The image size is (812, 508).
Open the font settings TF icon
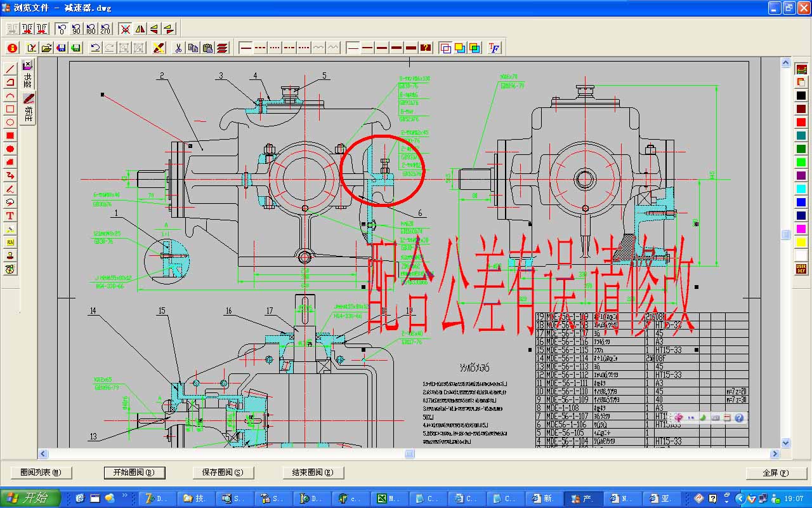494,48
